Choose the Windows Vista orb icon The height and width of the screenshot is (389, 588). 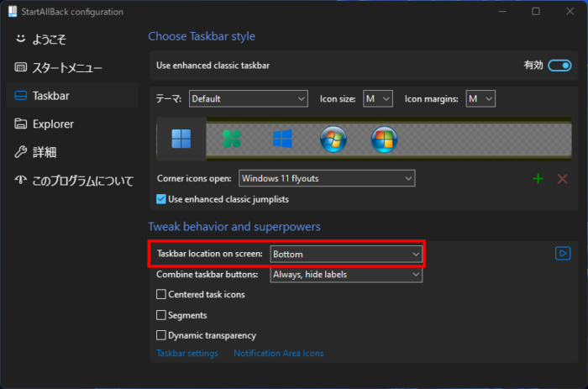coord(384,139)
